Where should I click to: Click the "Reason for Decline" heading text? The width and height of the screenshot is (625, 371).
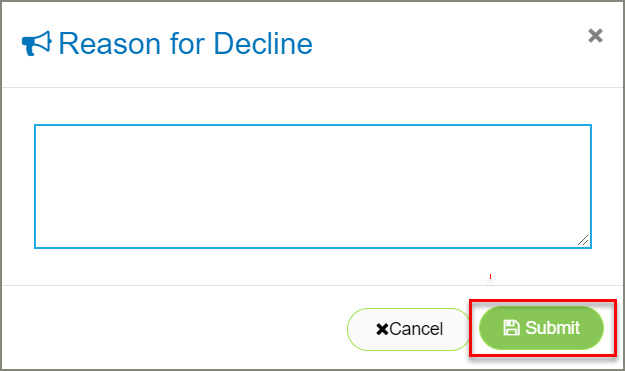(x=186, y=43)
